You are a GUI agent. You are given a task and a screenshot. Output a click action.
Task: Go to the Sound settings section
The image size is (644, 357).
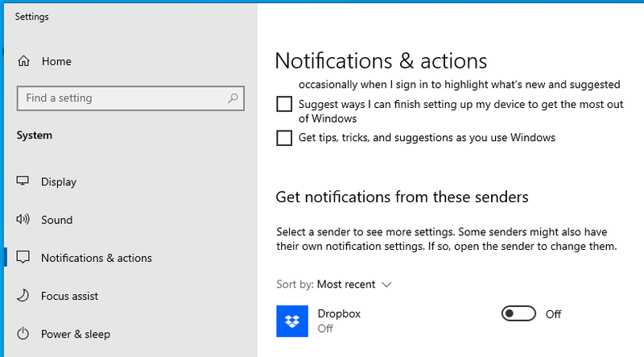click(x=56, y=220)
